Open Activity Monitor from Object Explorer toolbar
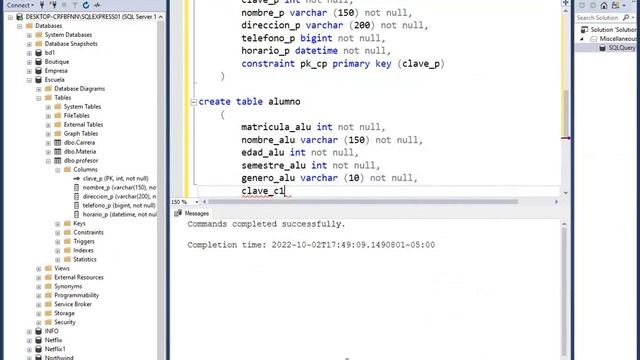Screen dimensions: 640x360 click(x=97, y=5)
